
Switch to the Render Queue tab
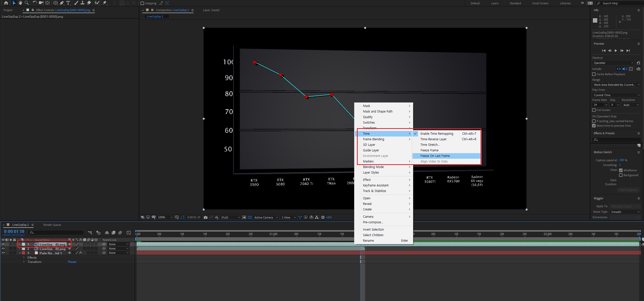pos(52,225)
